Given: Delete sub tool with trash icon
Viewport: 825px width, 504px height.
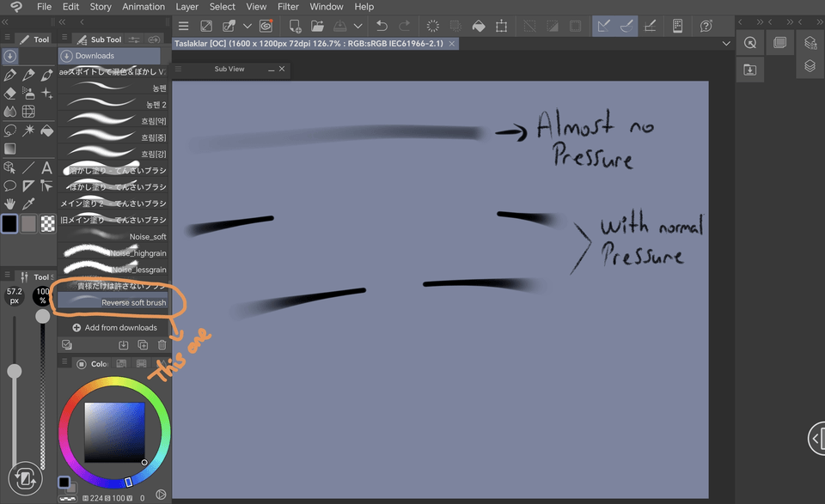Looking at the screenshot, I should (x=162, y=345).
